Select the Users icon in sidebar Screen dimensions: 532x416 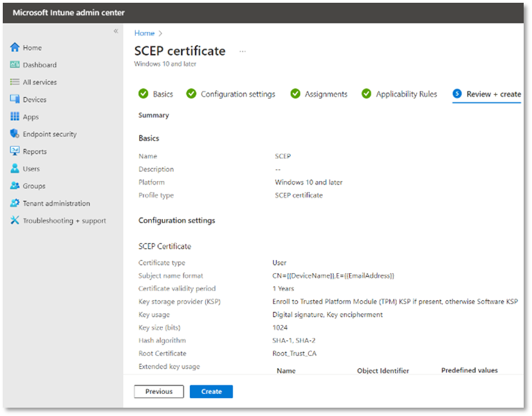[x=15, y=169]
